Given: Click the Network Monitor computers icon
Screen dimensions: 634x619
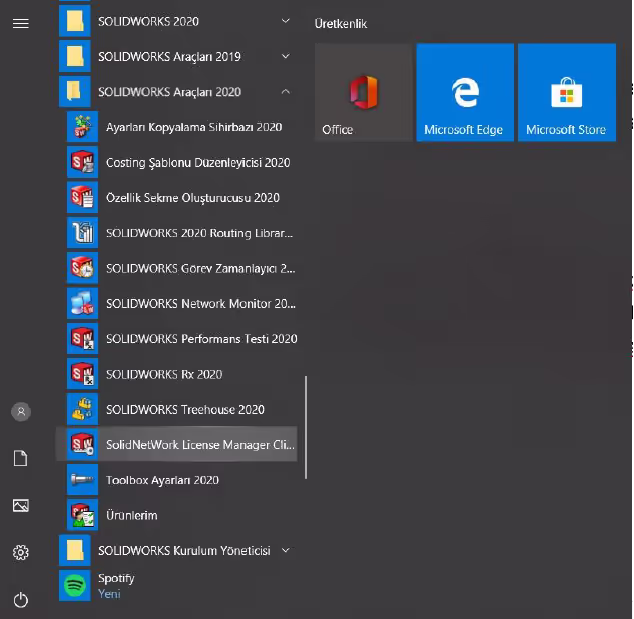Looking at the screenshot, I should (x=82, y=303).
